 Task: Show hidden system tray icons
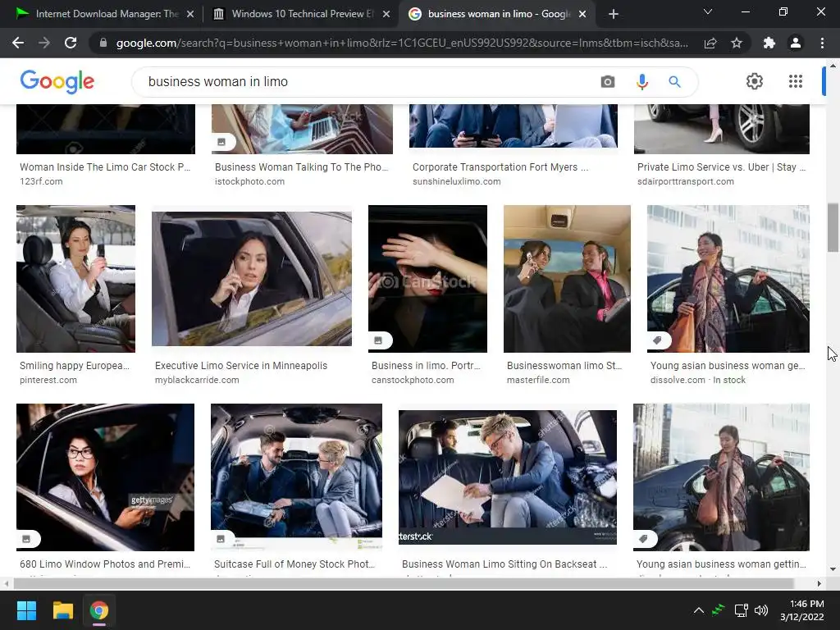pyautogui.click(x=699, y=610)
